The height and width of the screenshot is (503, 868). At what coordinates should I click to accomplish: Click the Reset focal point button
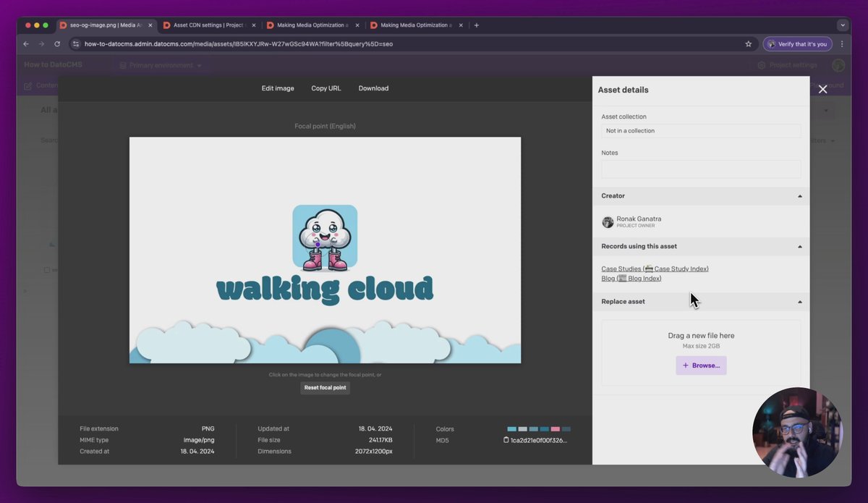point(325,388)
